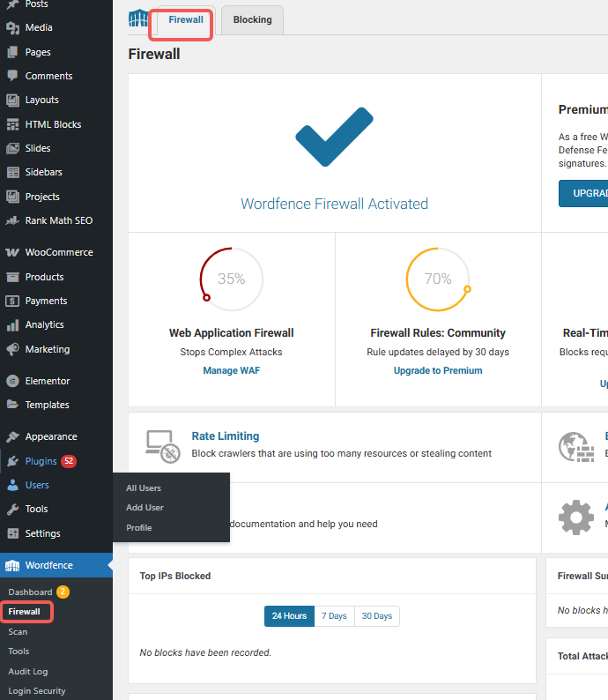The width and height of the screenshot is (608, 700).
Task: Click the Upgrade to Premium link
Action: tap(438, 370)
